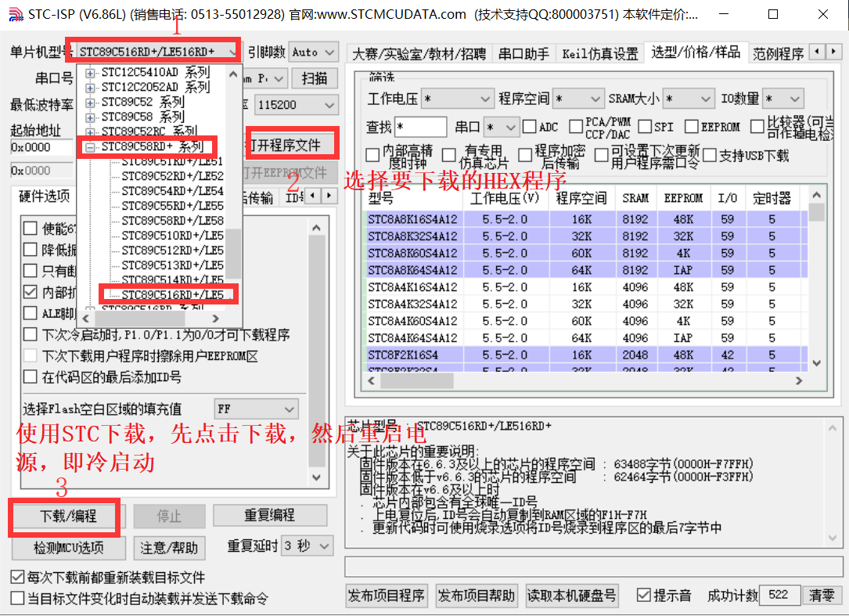The image size is (849, 616).
Task: Expand the STC12C5410AD series tree node
Action: coord(91,73)
